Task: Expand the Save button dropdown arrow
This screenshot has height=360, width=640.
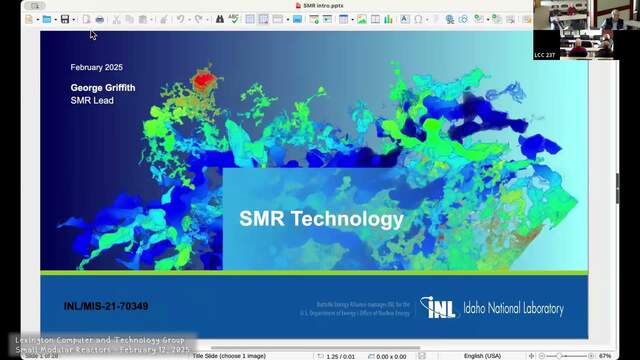Action: pyautogui.click(x=73, y=20)
